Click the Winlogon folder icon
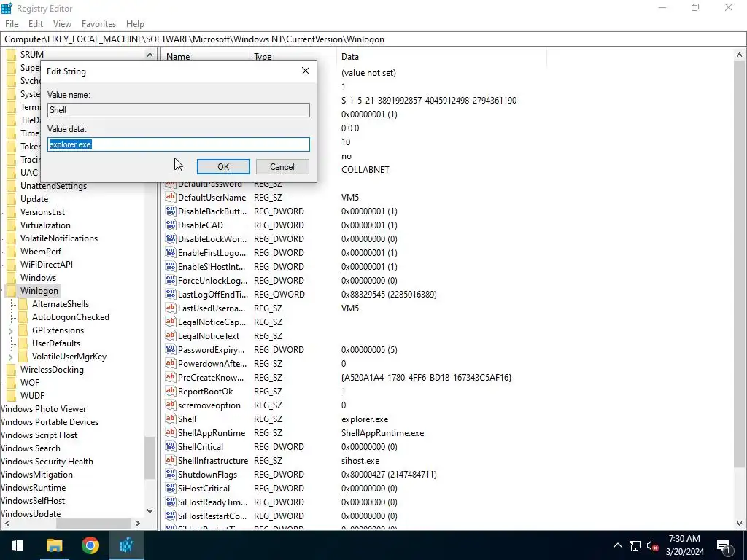 coord(12,290)
